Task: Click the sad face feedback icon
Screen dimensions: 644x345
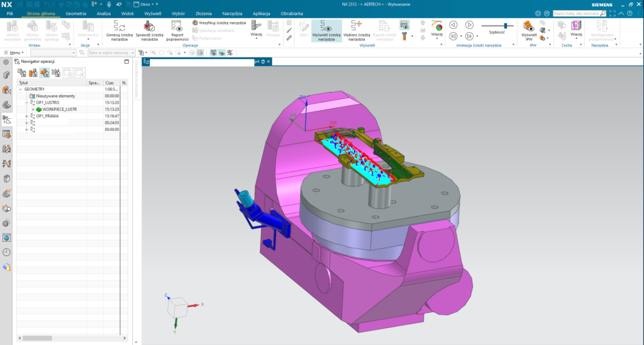Action: [547, 14]
